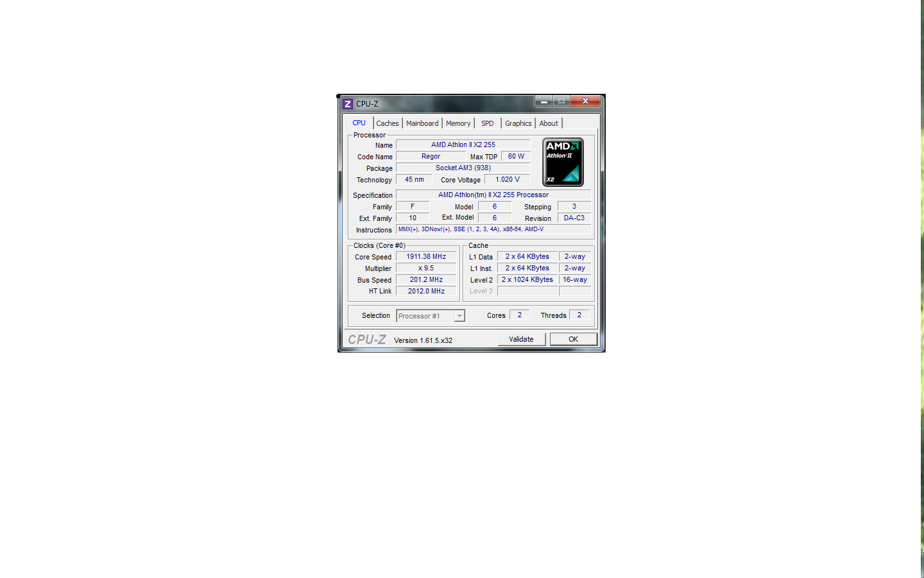Click the AMD Athlon II X2 processor logo
The image size is (924, 578).
coord(563,162)
